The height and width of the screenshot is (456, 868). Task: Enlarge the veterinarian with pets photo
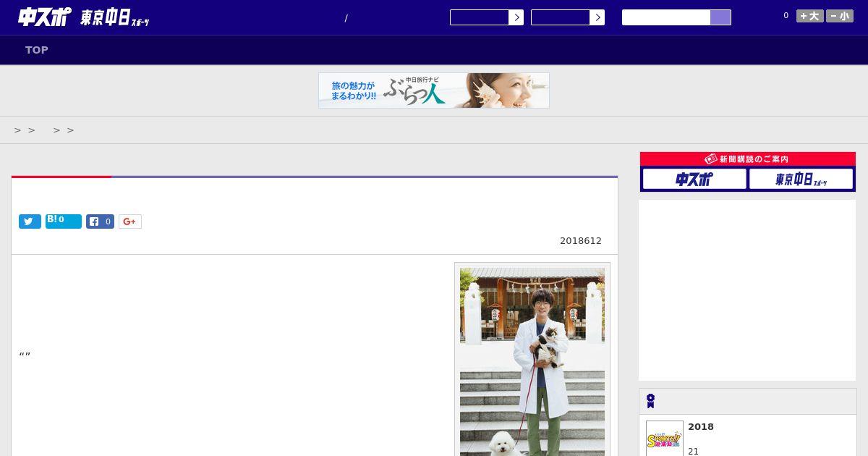[x=532, y=362]
